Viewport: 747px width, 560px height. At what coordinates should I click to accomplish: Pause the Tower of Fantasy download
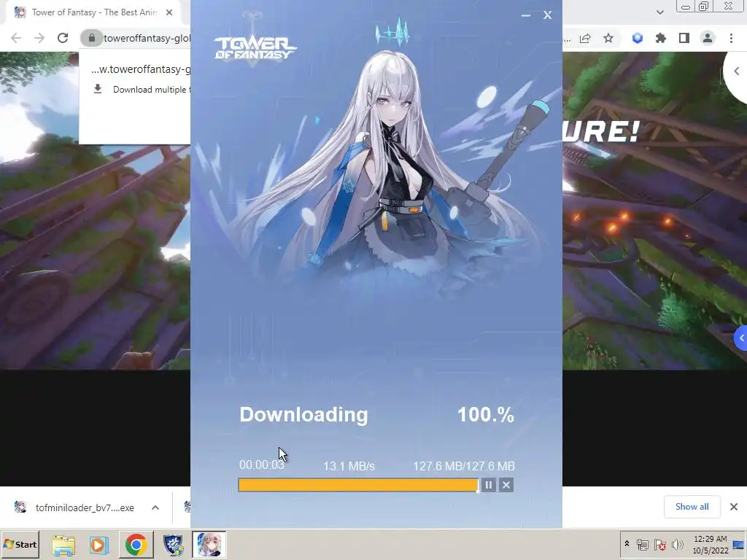[x=488, y=485]
